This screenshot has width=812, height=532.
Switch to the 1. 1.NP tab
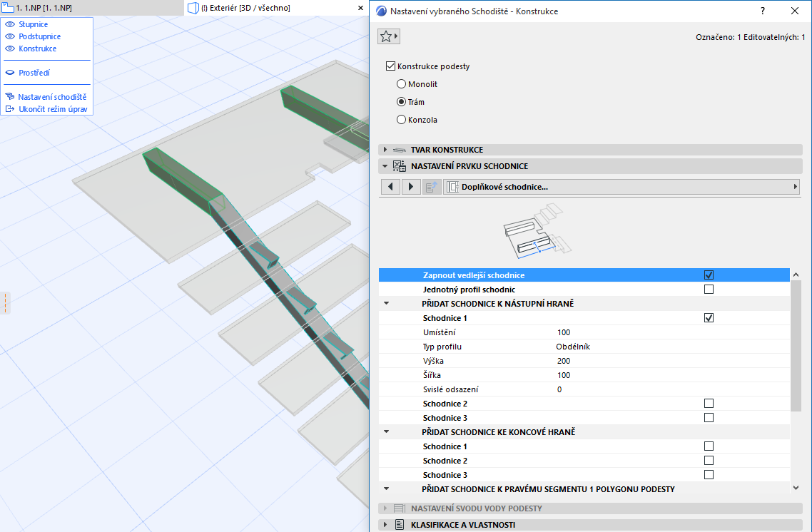click(x=43, y=8)
